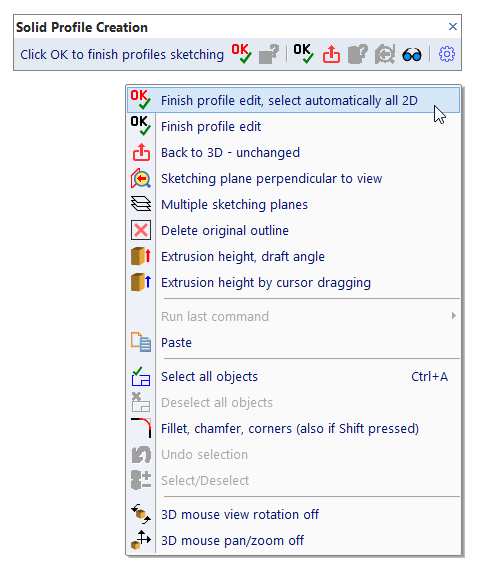
Task: Click the glasses view icon in toolbar
Action: pos(412,55)
